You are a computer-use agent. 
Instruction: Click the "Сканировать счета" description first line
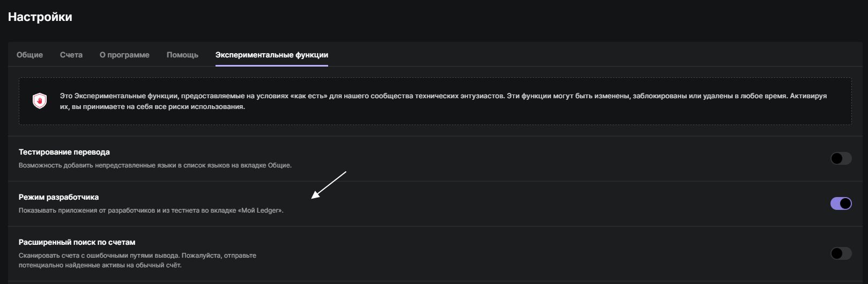point(137,256)
